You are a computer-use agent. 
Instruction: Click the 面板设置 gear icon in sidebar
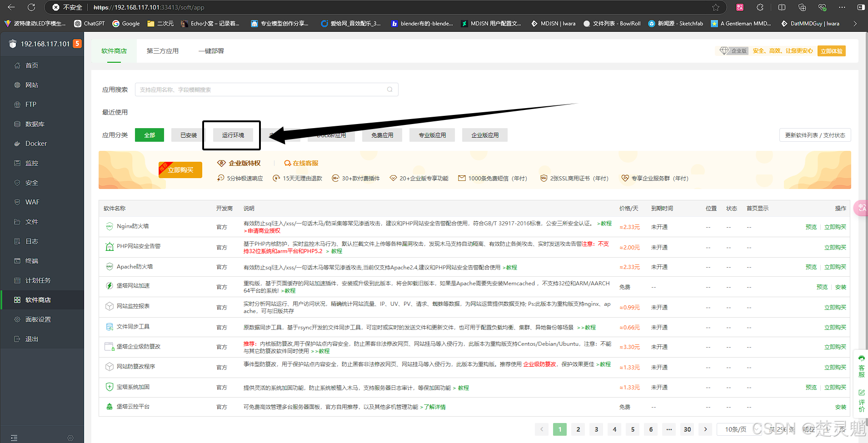17,319
